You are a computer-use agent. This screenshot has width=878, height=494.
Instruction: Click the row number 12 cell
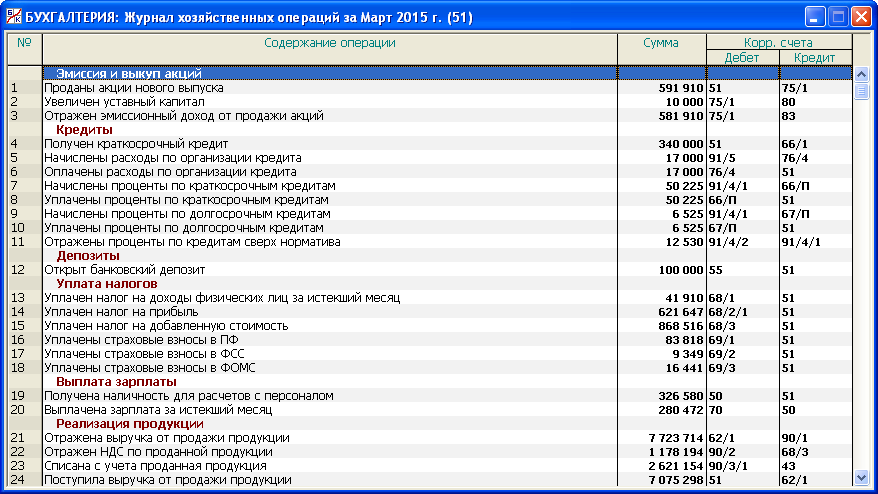[25, 270]
